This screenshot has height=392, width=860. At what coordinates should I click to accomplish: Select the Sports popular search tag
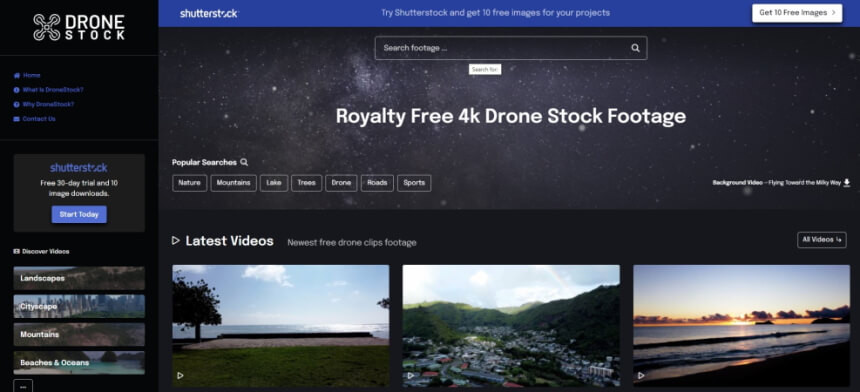414,183
